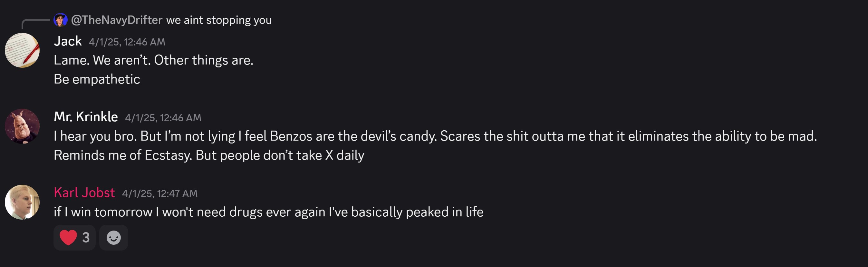The image size is (868, 267).
Task: Click the Benzos devil's candy message
Action: (435, 136)
